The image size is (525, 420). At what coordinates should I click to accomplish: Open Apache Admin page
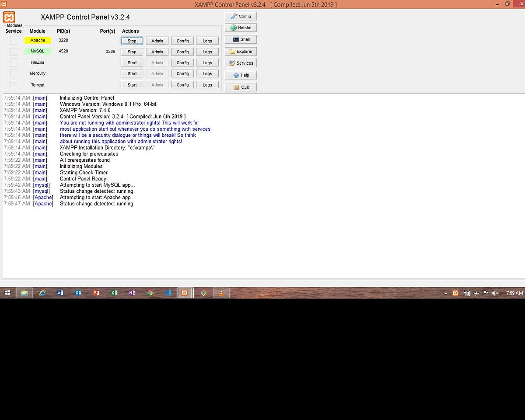pos(157,41)
